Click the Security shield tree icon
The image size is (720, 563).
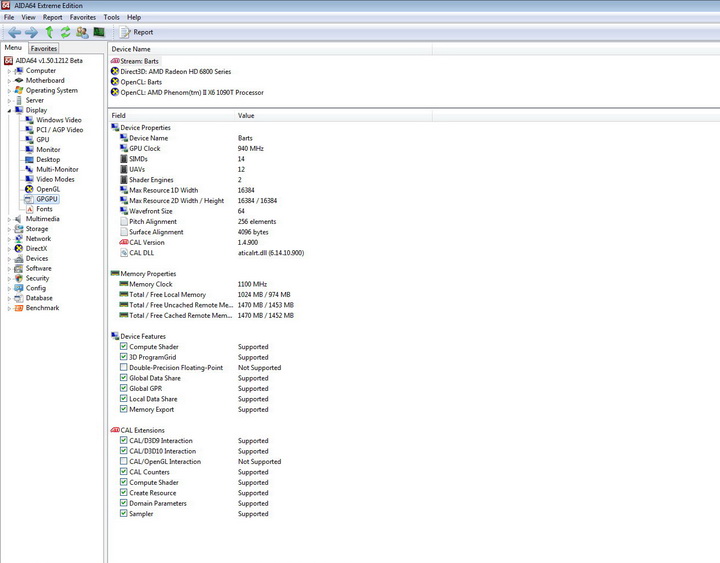(18, 278)
